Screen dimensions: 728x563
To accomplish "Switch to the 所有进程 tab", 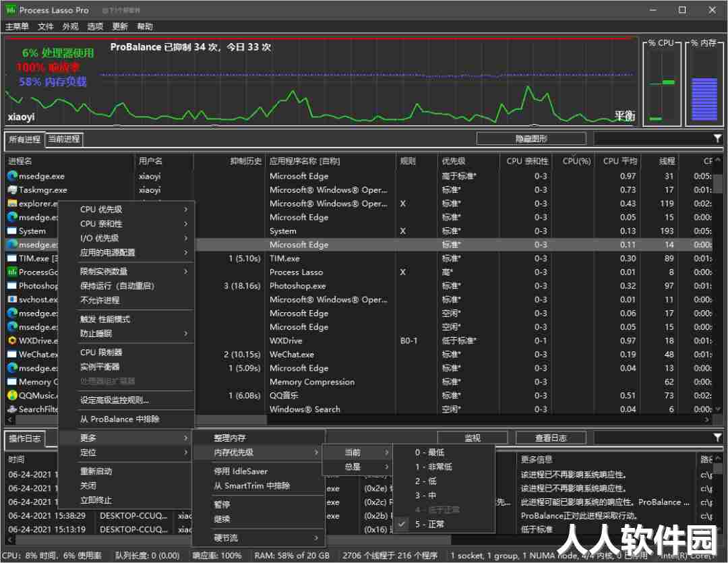I will pyautogui.click(x=25, y=140).
